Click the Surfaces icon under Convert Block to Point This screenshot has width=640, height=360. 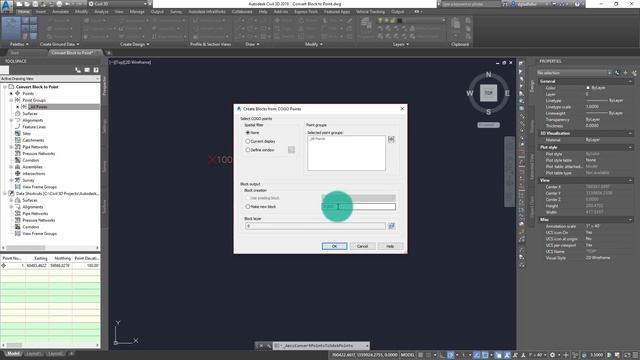(18, 113)
